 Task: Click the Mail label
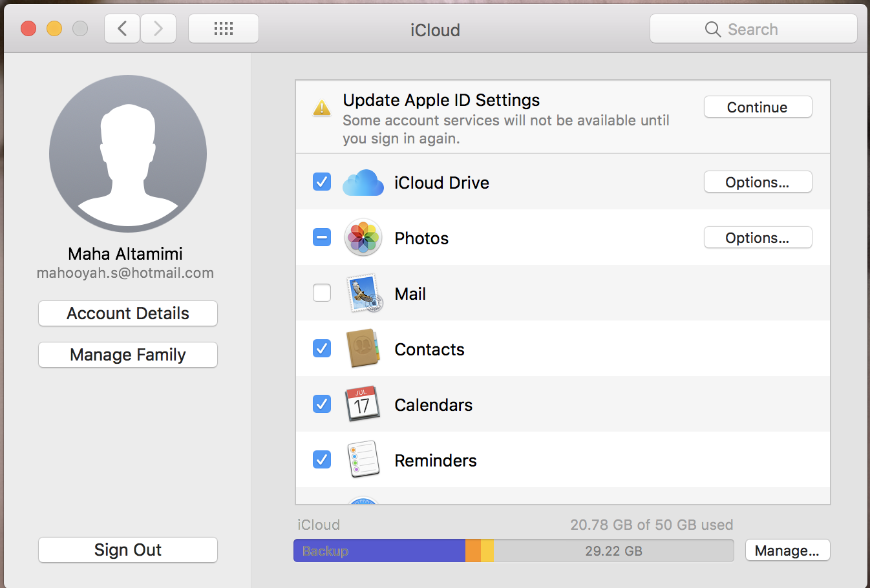click(410, 294)
